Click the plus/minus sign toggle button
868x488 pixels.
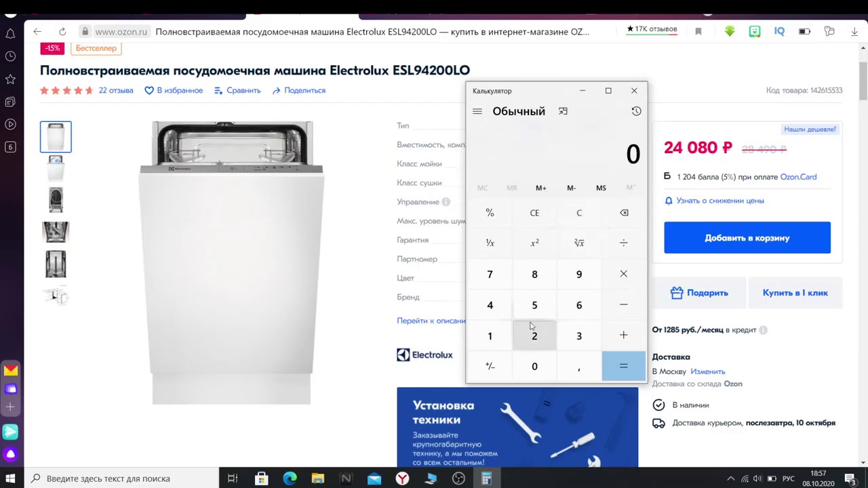point(490,366)
